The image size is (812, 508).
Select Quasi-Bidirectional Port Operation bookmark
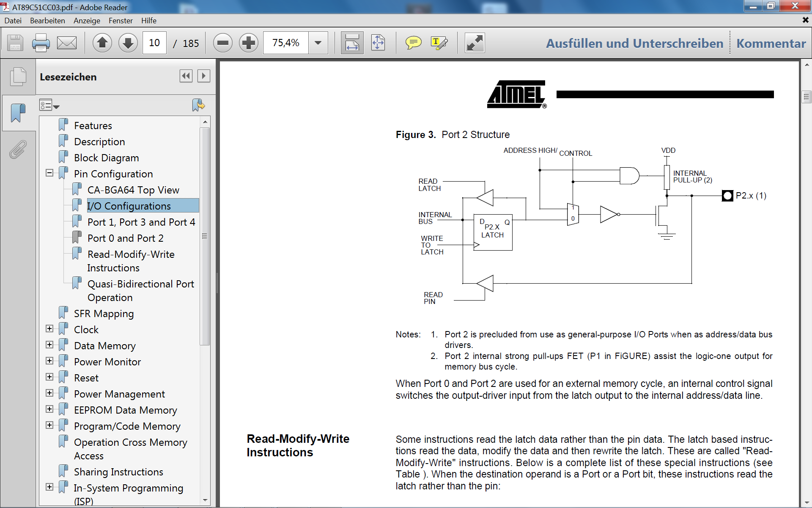pos(140,291)
